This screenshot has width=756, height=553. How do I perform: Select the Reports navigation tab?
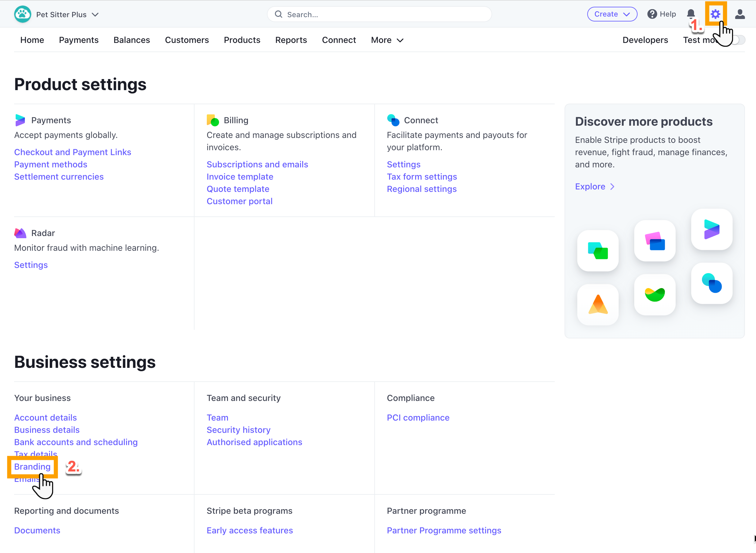click(x=291, y=39)
